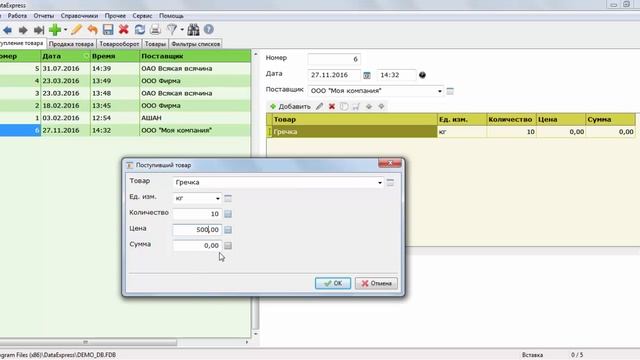The height and width of the screenshot is (360, 640).
Task: Open the filter funnel dropdown arrow
Action: 182,30
